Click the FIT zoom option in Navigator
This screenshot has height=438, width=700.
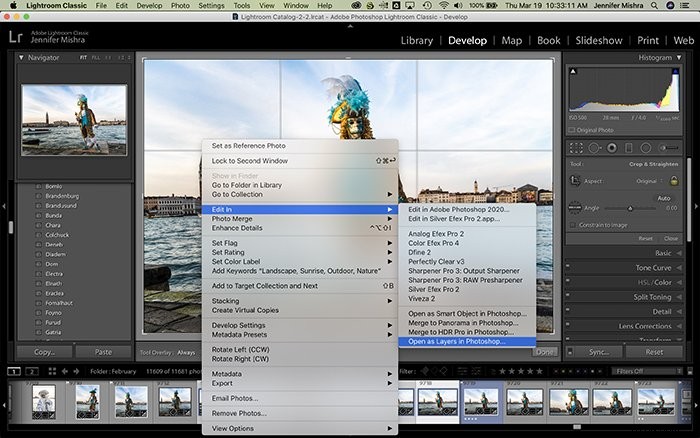83,58
